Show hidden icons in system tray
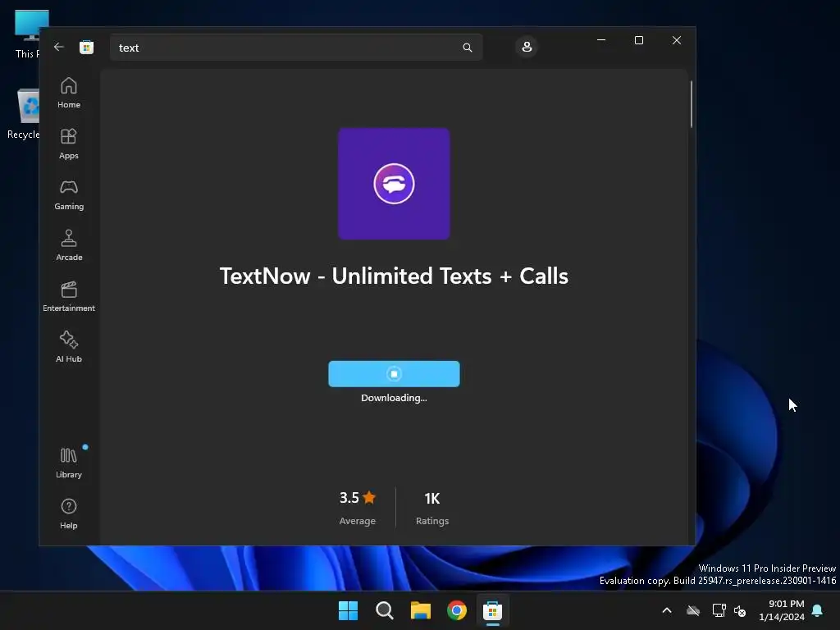This screenshot has height=630, width=840. pos(667,610)
